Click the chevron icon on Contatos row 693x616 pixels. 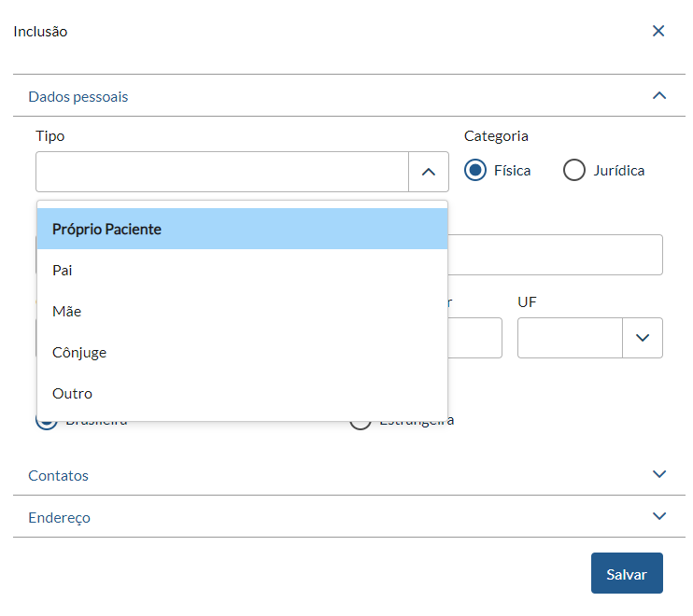(x=659, y=474)
